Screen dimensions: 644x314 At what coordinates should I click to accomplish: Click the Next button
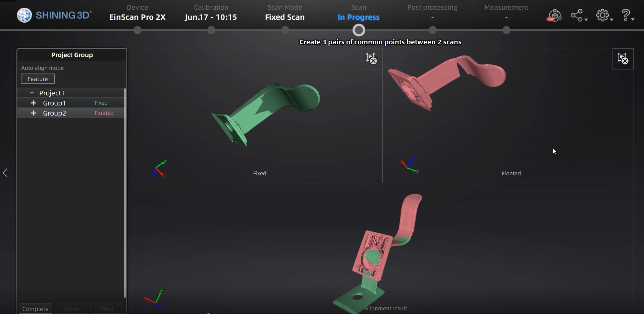click(107, 308)
